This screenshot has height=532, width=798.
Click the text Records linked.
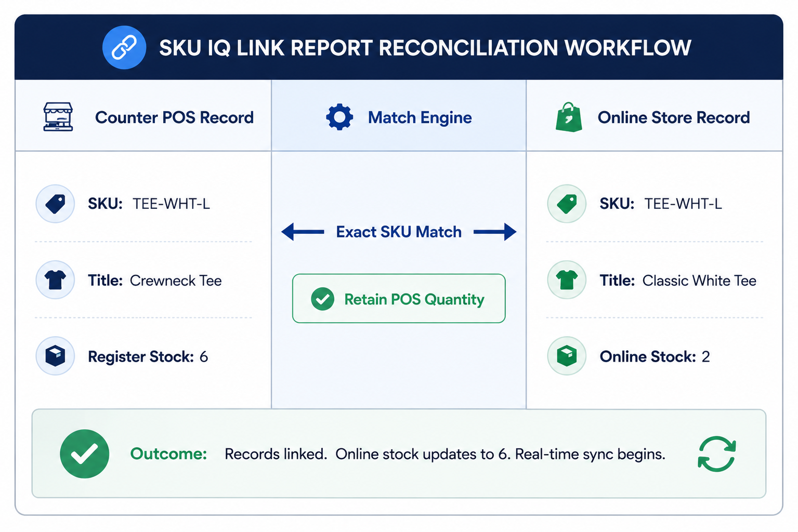[276, 454]
